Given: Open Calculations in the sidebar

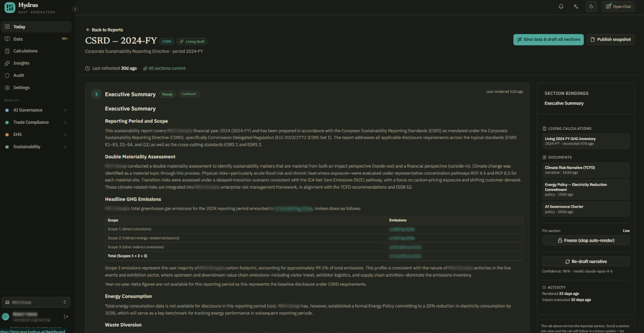Looking at the screenshot, I should pyautogui.click(x=36, y=51).
